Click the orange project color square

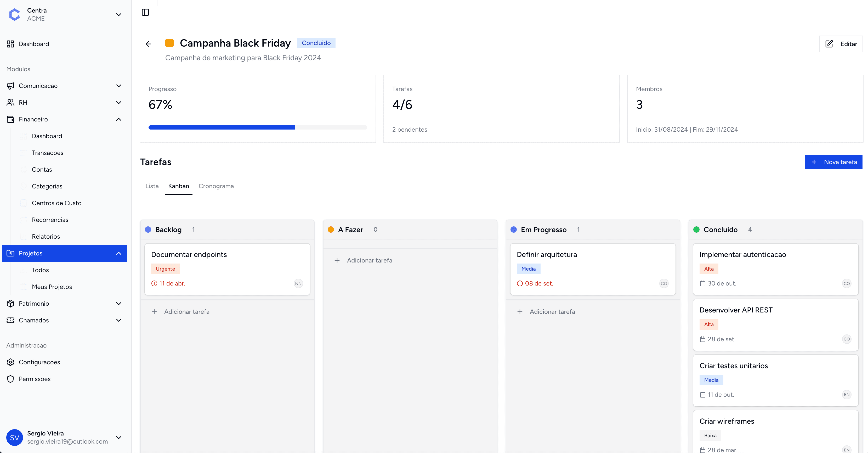169,43
